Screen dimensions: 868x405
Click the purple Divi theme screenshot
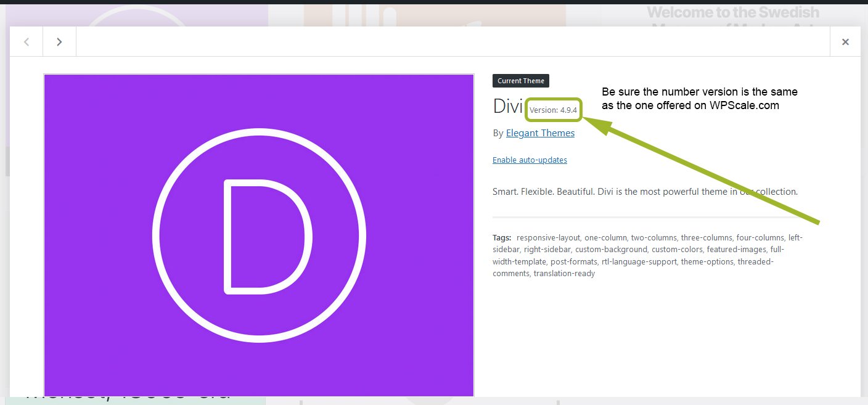(259, 123)
